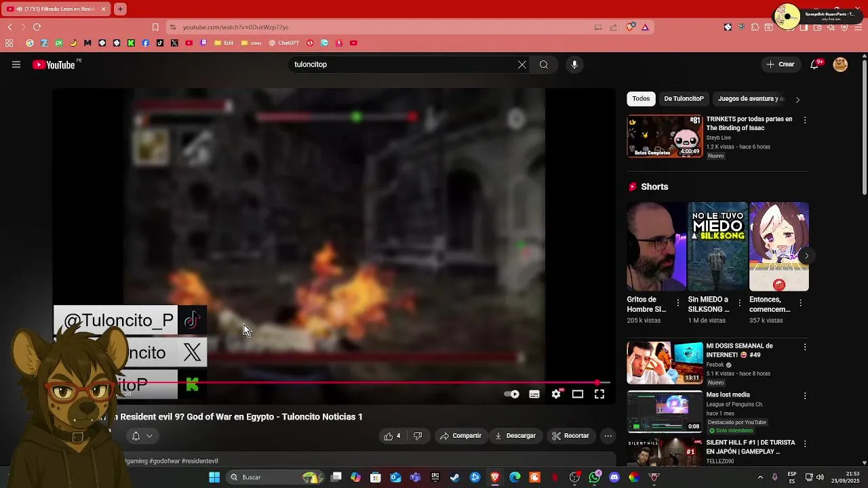Share the video via Compartir

460,436
